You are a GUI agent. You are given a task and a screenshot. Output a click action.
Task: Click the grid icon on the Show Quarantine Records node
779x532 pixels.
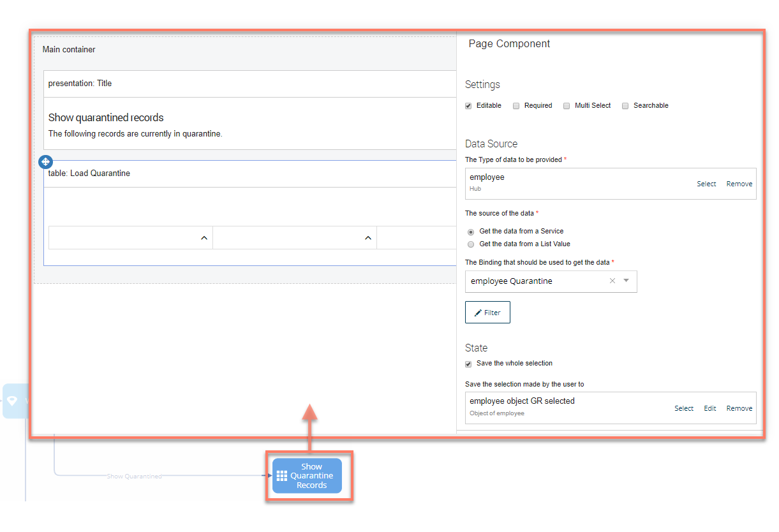(282, 477)
